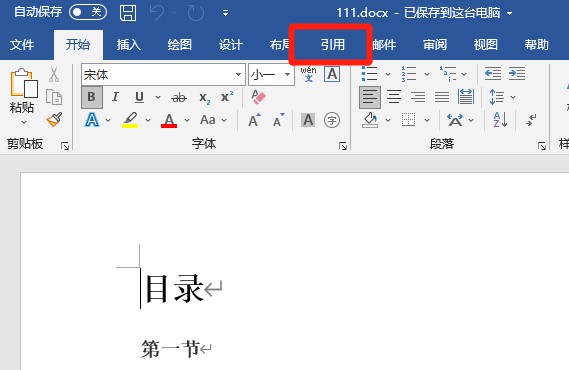The height and width of the screenshot is (370, 569).
Task: Open the 文件 menu
Action: pyautogui.click(x=22, y=45)
